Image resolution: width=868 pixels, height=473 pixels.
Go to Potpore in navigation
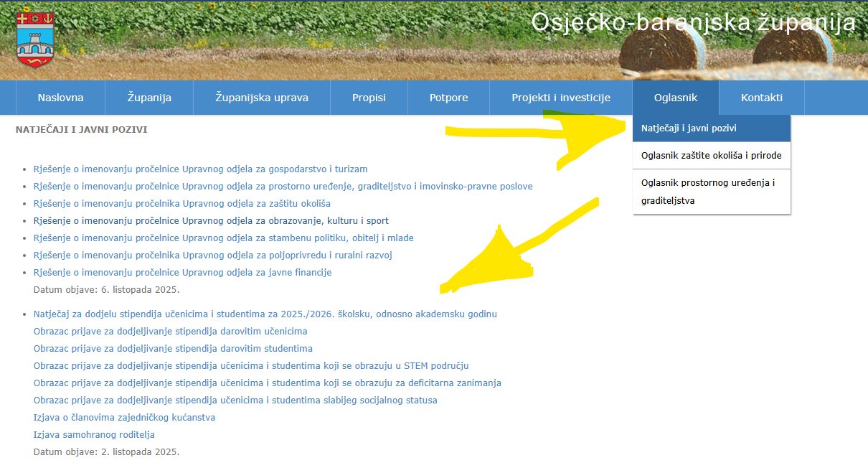448,98
